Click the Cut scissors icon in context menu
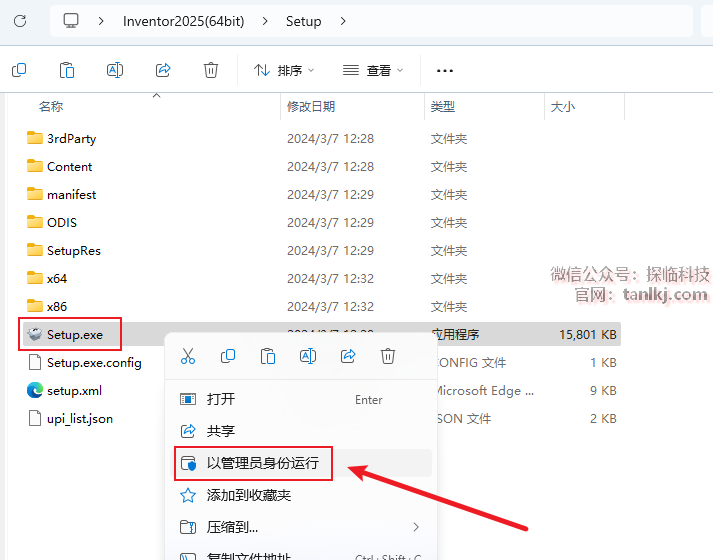This screenshot has width=713, height=560. pos(188,356)
